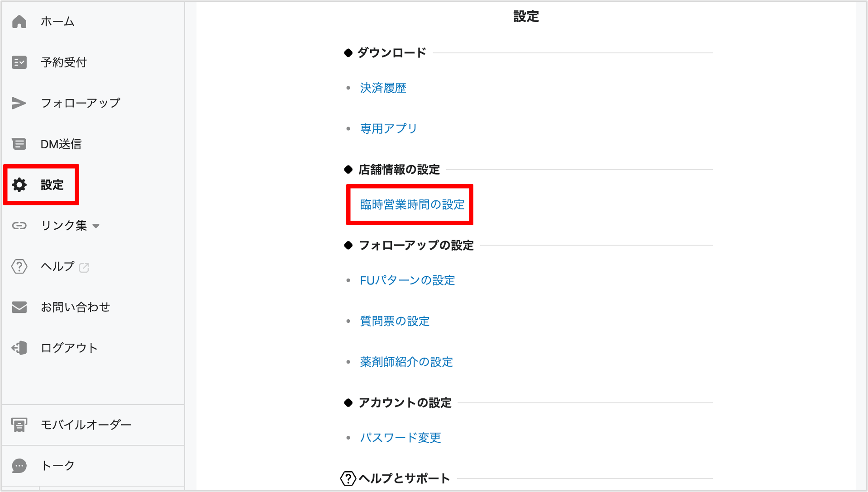Open the 決済履歴 download link
Viewport: 868px width, 492px height.
[383, 88]
